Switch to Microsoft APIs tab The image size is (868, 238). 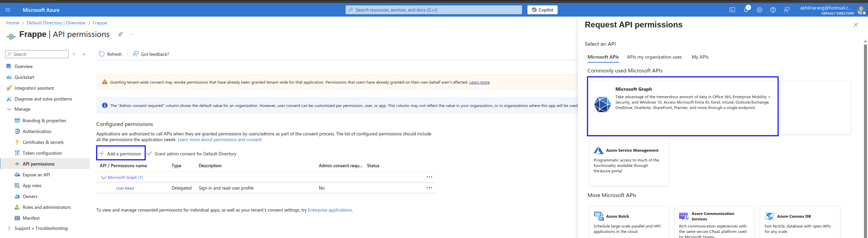[x=603, y=57]
